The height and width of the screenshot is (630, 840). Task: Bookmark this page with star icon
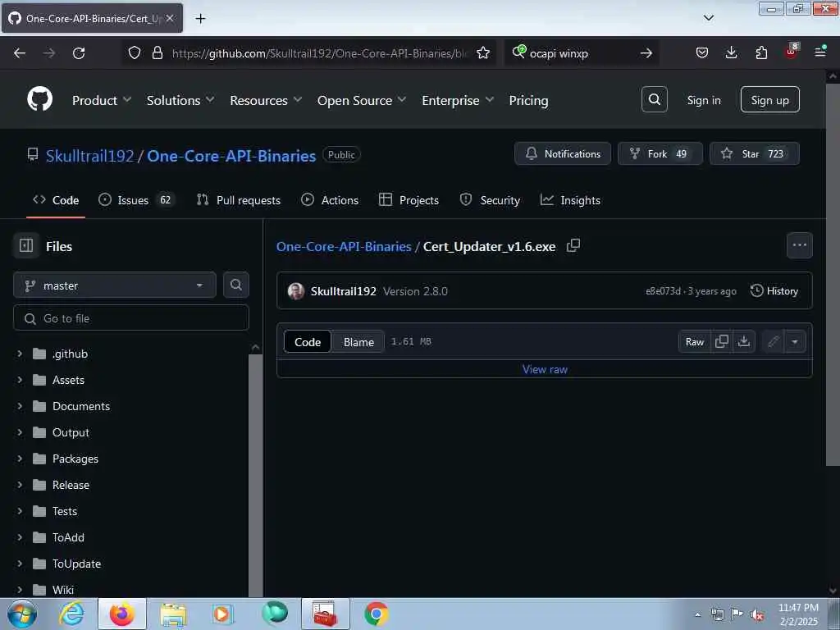tap(483, 52)
